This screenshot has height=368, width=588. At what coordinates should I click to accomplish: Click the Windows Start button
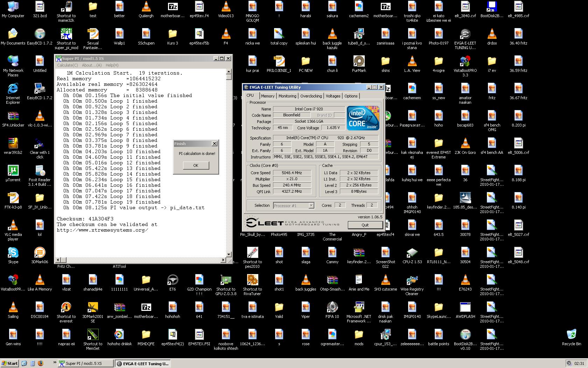(9, 363)
